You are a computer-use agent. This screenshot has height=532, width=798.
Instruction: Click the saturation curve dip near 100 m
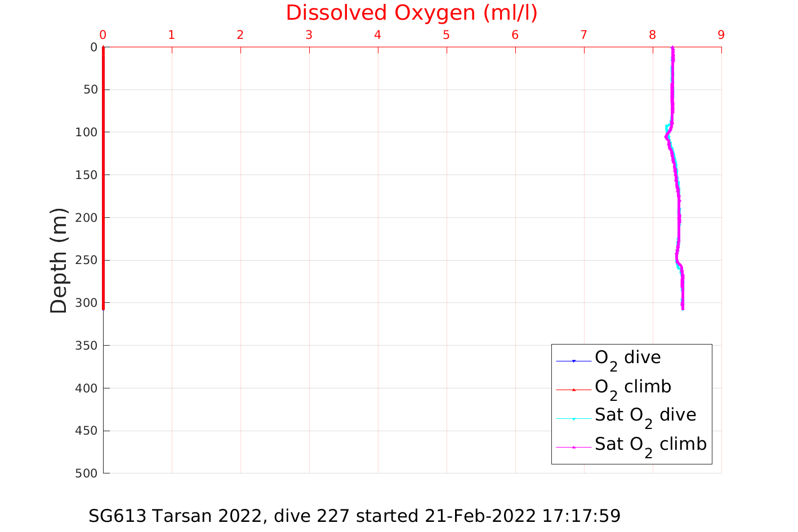(666, 136)
